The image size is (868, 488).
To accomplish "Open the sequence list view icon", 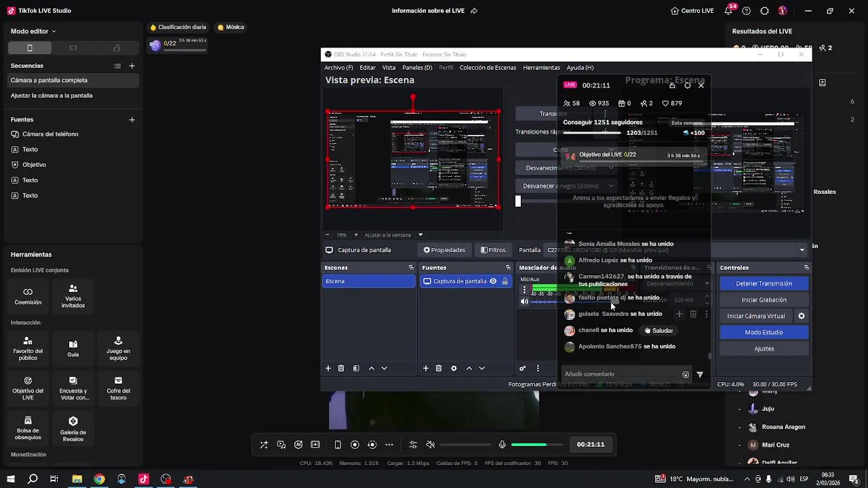I will [x=117, y=66].
